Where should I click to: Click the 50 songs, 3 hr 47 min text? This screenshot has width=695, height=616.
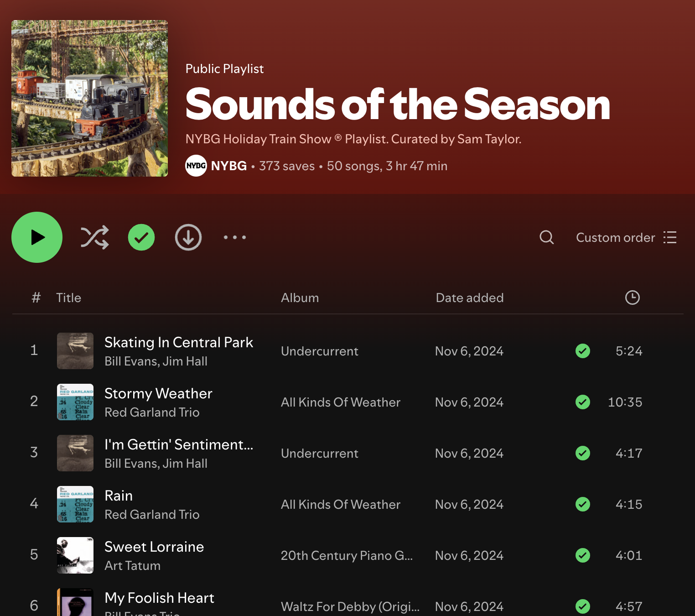387,166
